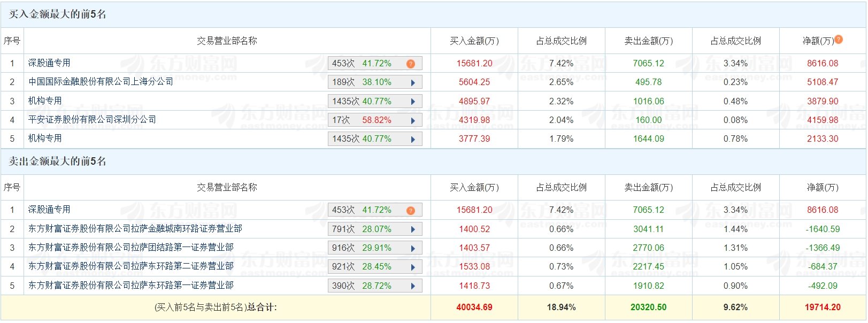
Task: Click 921次 28.45% stats box
Action: [375, 267]
